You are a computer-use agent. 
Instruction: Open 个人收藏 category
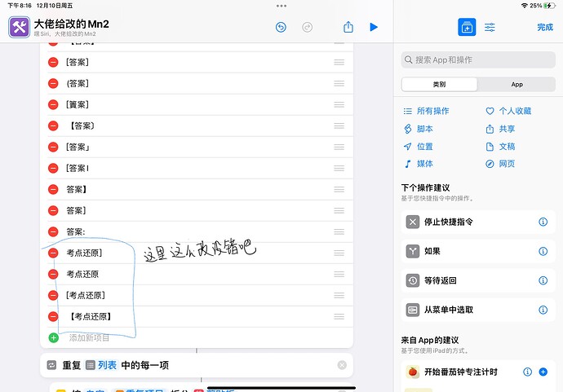tap(508, 111)
